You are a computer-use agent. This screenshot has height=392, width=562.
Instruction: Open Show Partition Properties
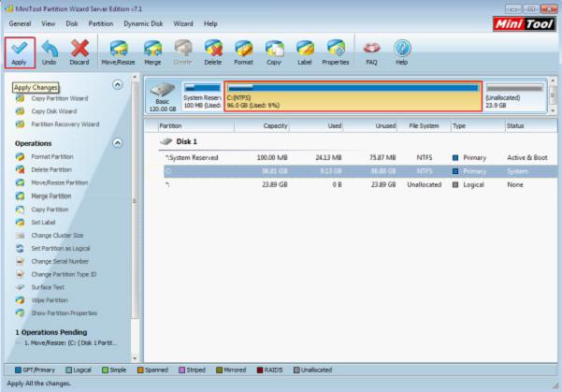[x=56, y=312]
